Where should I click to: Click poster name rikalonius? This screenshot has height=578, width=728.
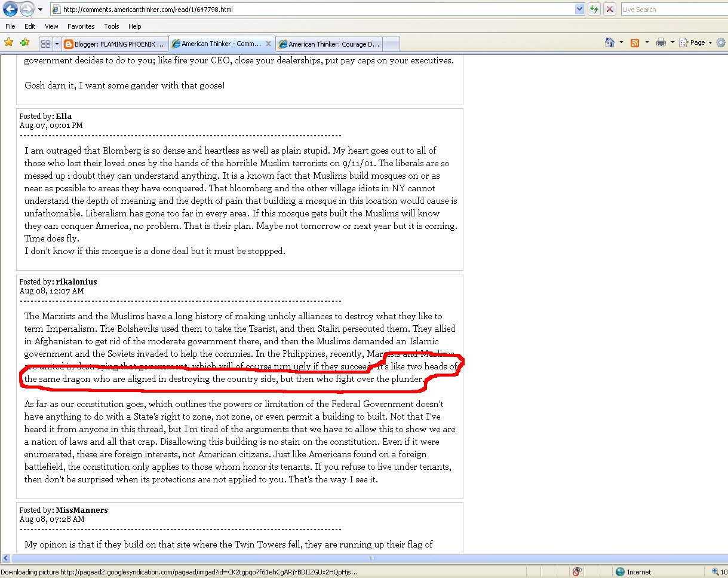[76, 282]
